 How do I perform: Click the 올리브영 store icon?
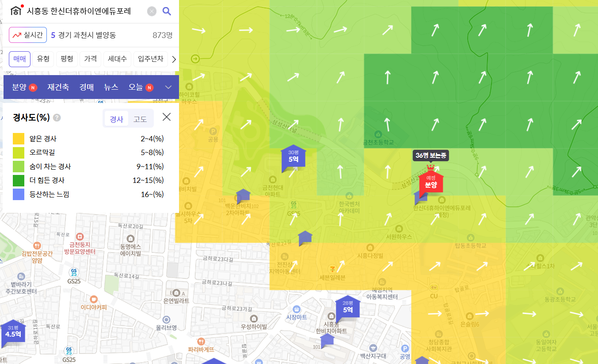(166, 319)
